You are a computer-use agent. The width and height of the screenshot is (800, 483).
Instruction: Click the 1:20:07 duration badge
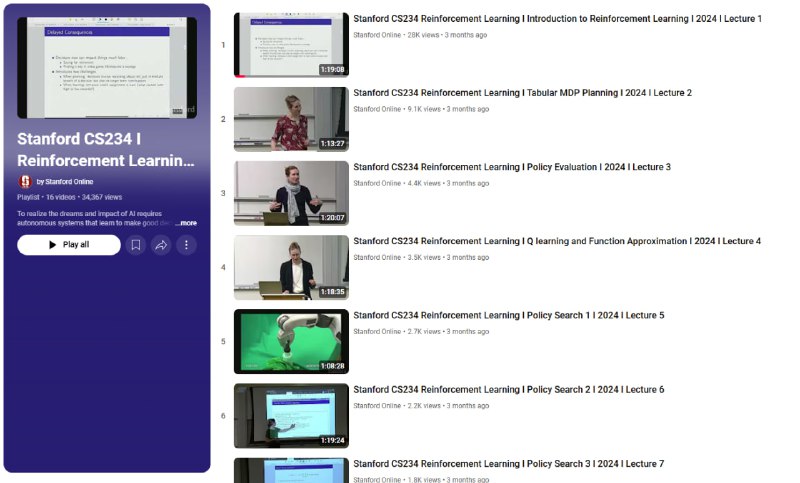tap(332, 218)
